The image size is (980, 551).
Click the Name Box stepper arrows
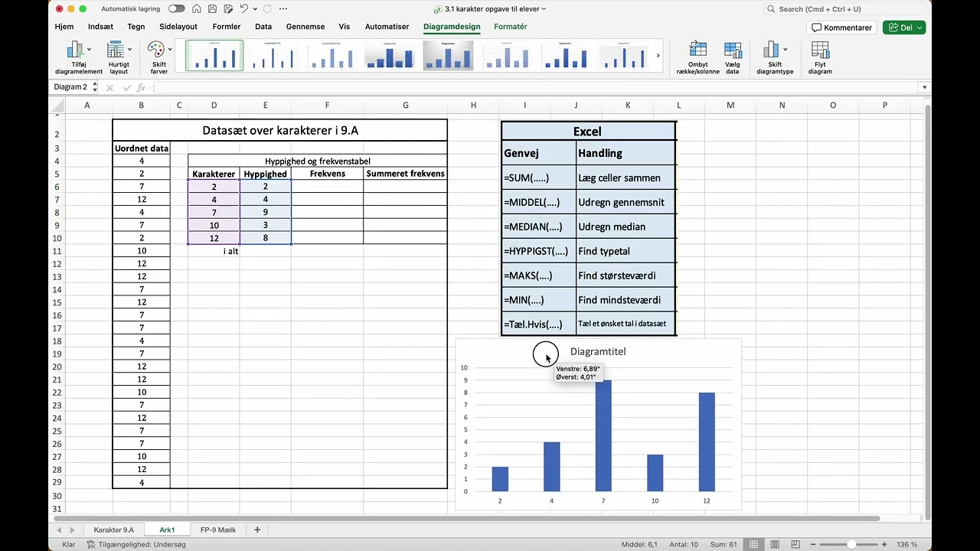pyautogui.click(x=95, y=87)
